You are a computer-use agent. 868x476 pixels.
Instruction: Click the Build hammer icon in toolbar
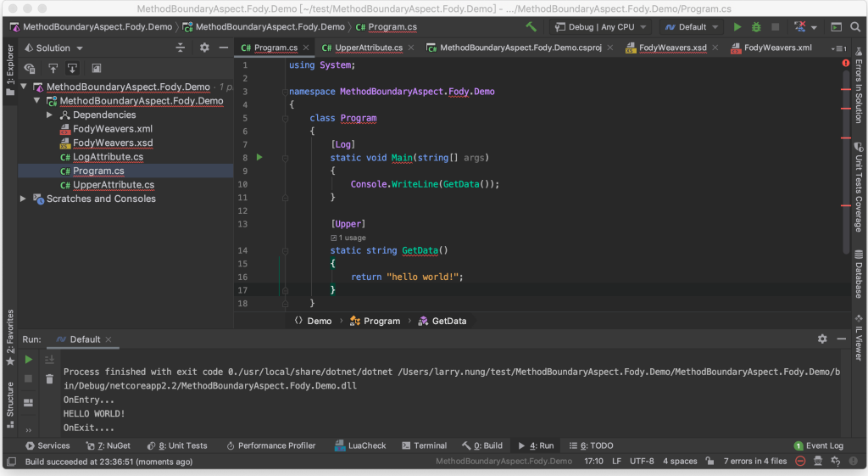pos(531,26)
